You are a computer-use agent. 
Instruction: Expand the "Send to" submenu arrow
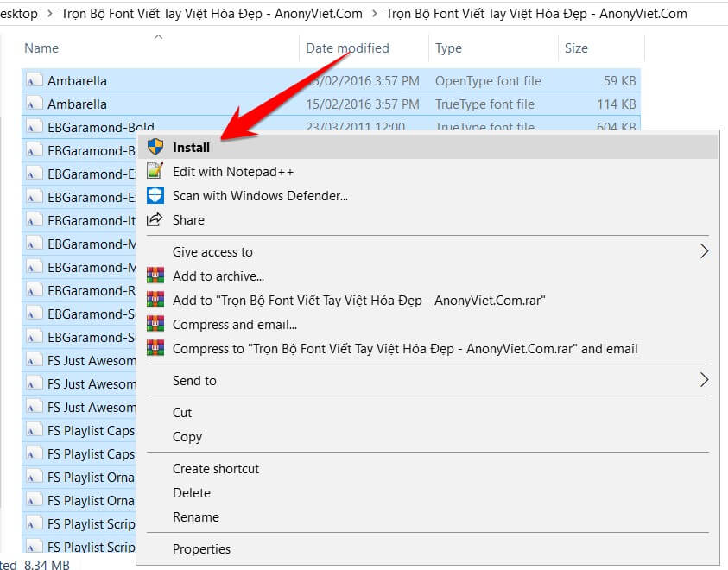point(704,380)
